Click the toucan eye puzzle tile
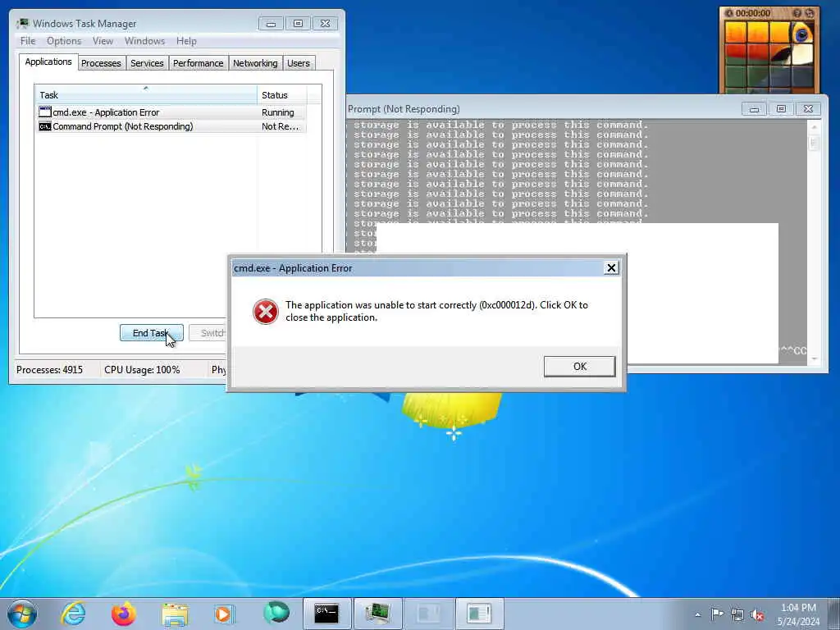The image size is (840, 630). 802,32
